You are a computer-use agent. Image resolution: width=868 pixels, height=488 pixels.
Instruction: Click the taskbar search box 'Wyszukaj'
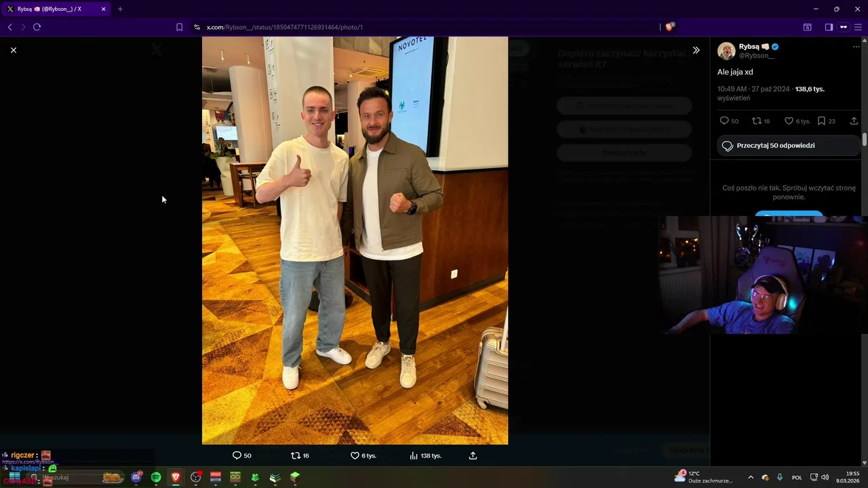click(x=75, y=477)
